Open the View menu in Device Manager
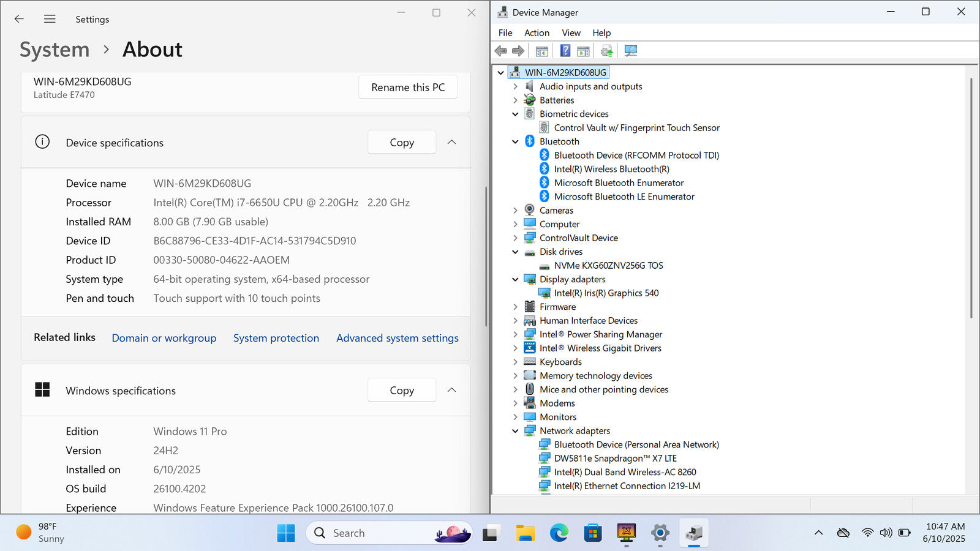Screen dimensions: 980x551 tap(571, 33)
